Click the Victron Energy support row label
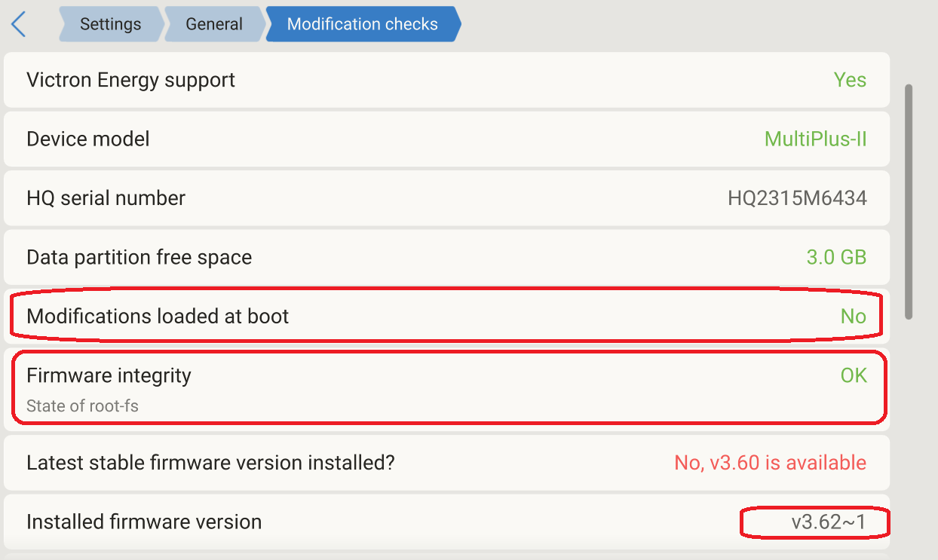Image resolution: width=938 pixels, height=560 pixels. point(130,80)
